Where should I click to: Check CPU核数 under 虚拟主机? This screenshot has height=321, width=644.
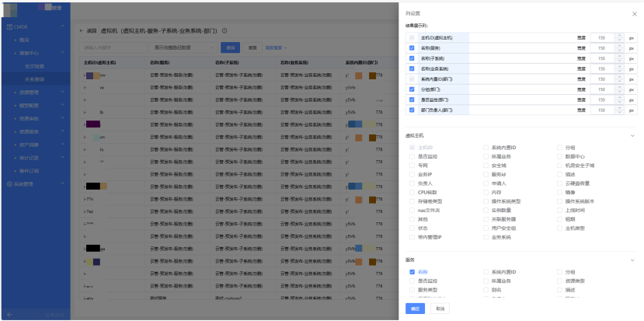coord(412,192)
